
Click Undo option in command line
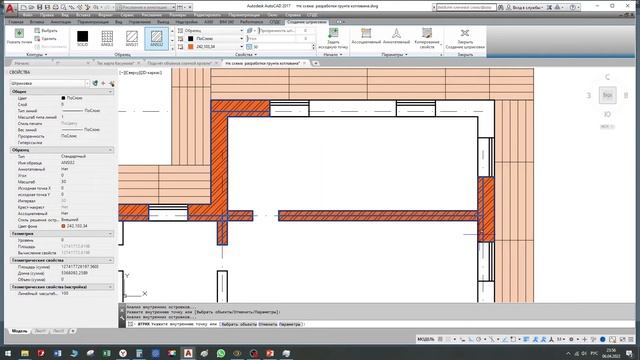click(268, 324)
